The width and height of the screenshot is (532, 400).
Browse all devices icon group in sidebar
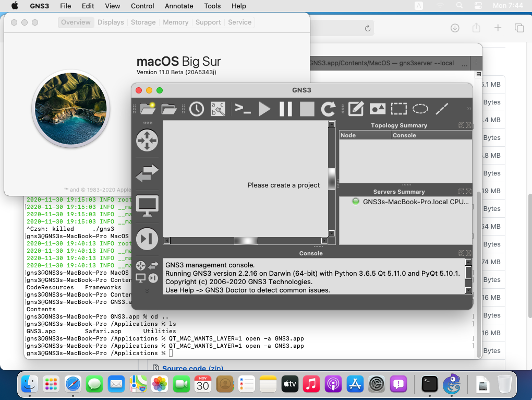[x=147, y=272]
